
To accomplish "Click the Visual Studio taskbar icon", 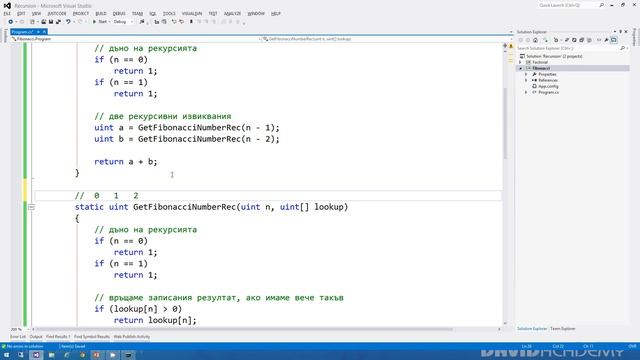I will 36,355.
